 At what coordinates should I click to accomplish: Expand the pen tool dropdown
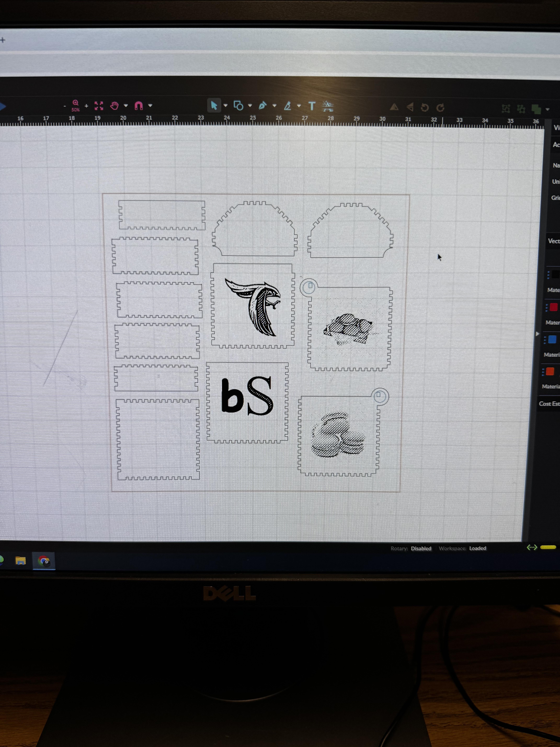[x=274, y=106]
